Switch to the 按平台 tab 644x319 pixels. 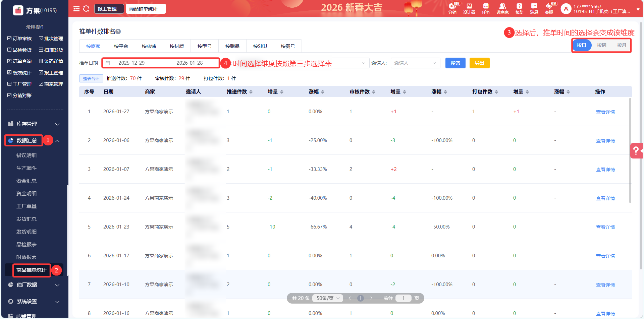point(121,46)
